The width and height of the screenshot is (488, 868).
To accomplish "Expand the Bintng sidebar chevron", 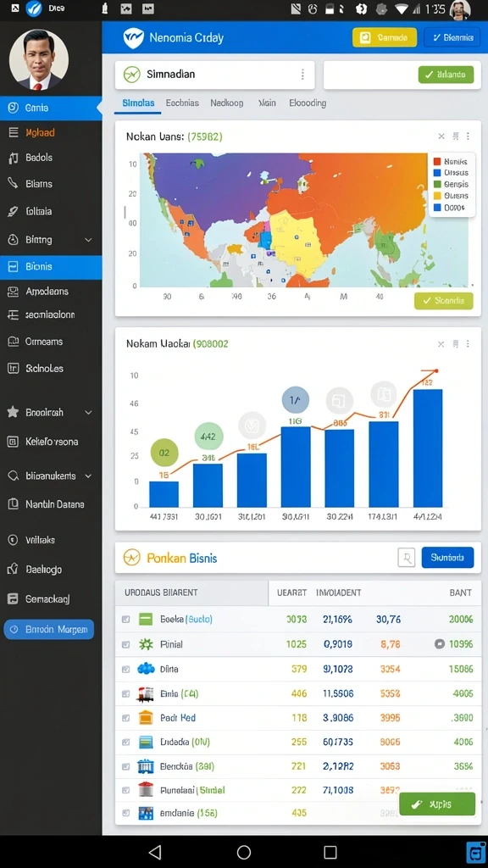I will pyautogui.click(x=88, y=240).
